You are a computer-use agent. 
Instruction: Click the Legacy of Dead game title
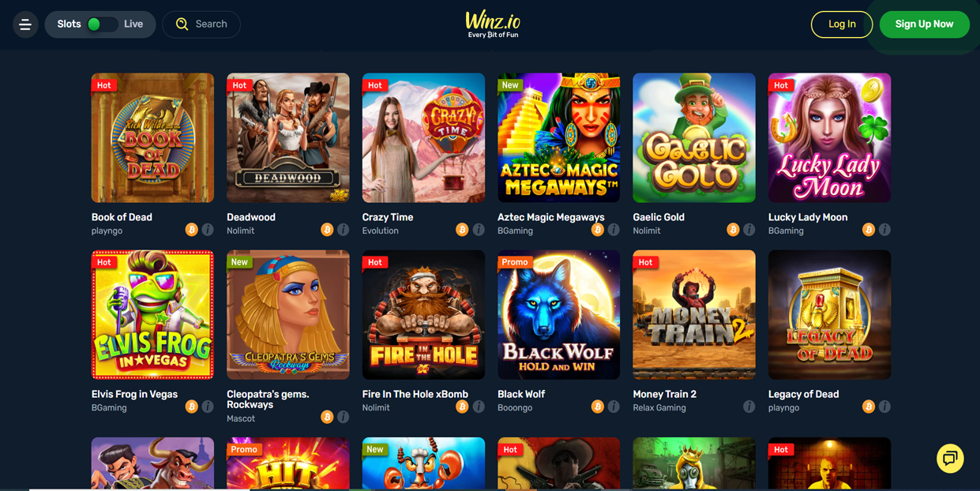tap(804, 394)
